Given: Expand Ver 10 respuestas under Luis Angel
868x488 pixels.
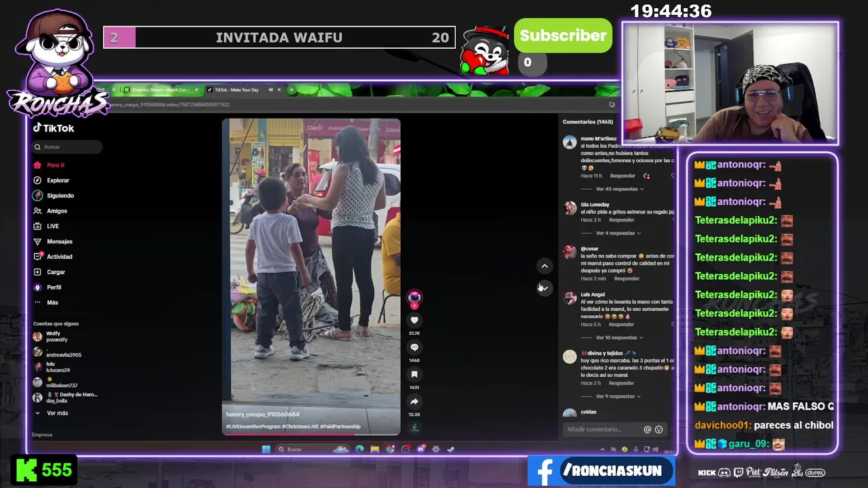Looking at the screenshot, I should pos(619,338).
